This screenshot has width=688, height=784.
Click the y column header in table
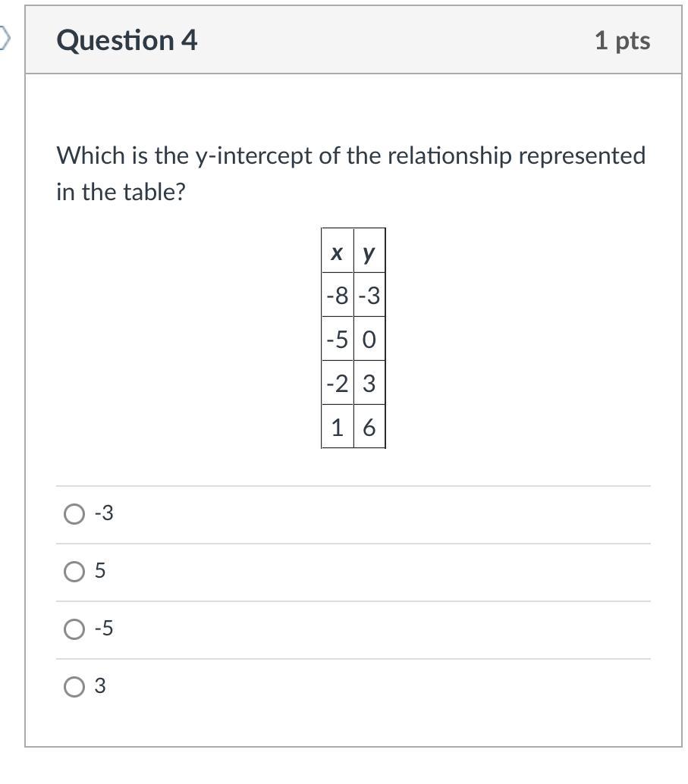369,253
